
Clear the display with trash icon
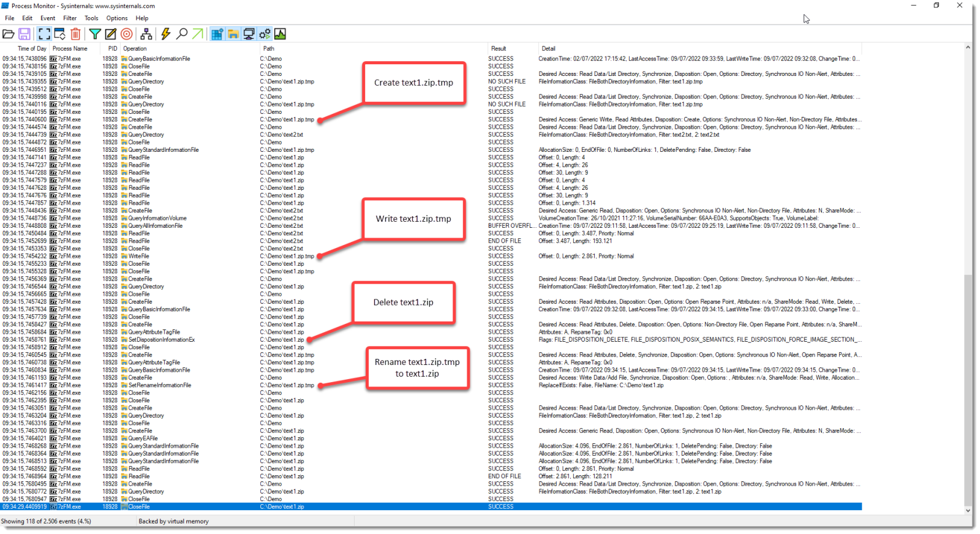(75, 34)
